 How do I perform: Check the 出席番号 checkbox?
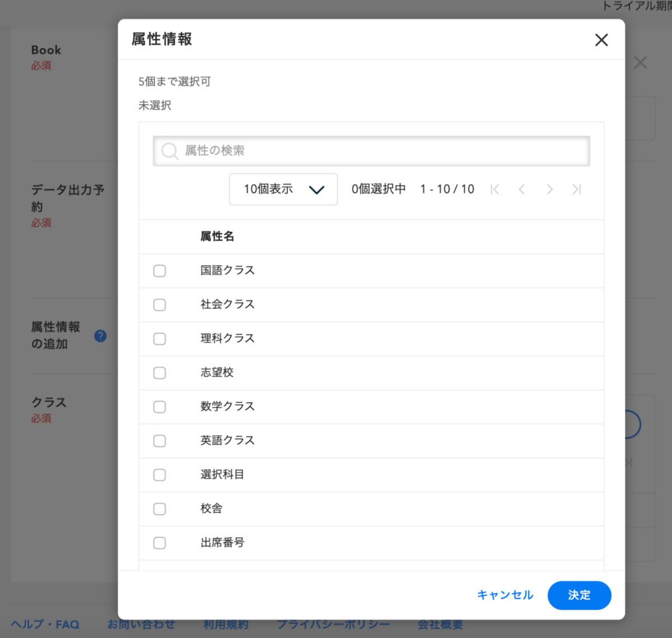coord(160,543)
